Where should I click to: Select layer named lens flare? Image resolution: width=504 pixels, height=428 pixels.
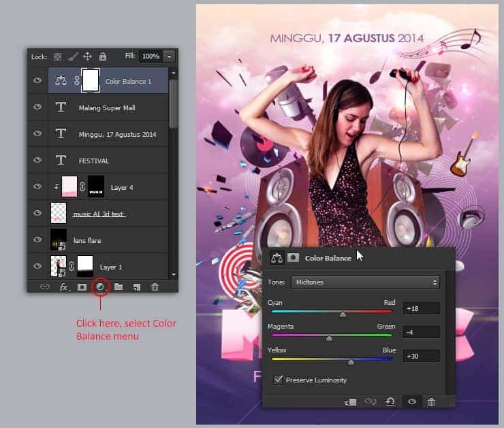(87, 240)
